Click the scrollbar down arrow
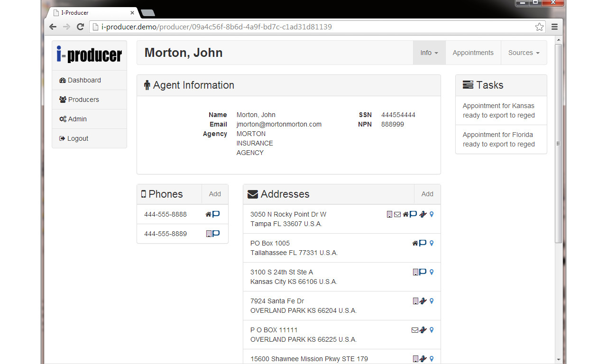The width and height of the screenshot is (607, 364). [x=558, y=360]
